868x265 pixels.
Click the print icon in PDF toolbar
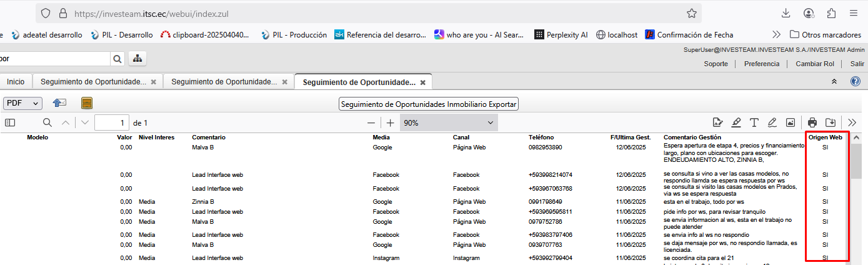click(x=812, y=122)
